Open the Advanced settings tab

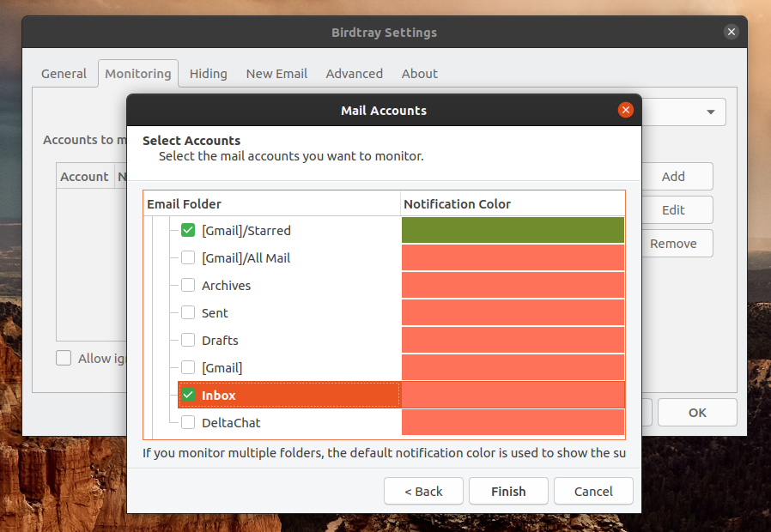coord(354,73)
